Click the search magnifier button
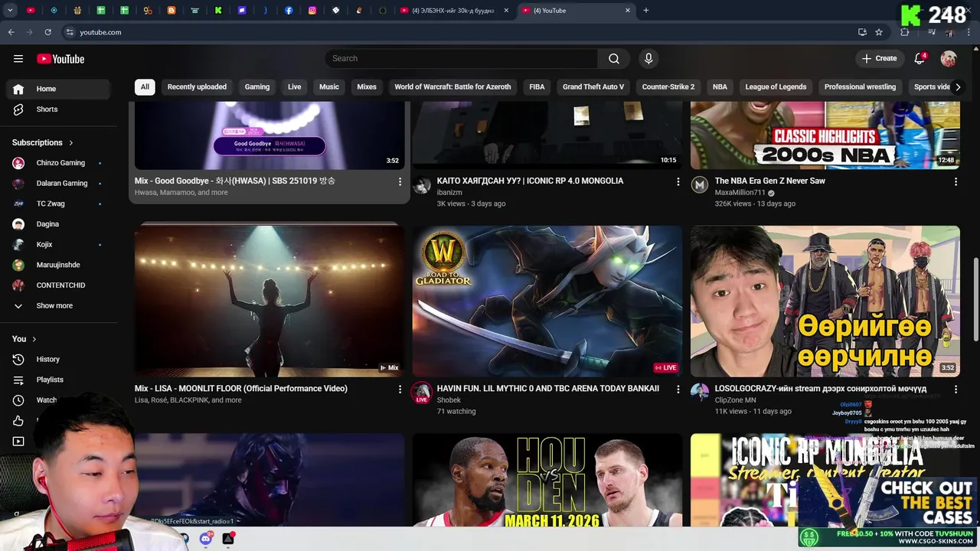 click(614, 59)
